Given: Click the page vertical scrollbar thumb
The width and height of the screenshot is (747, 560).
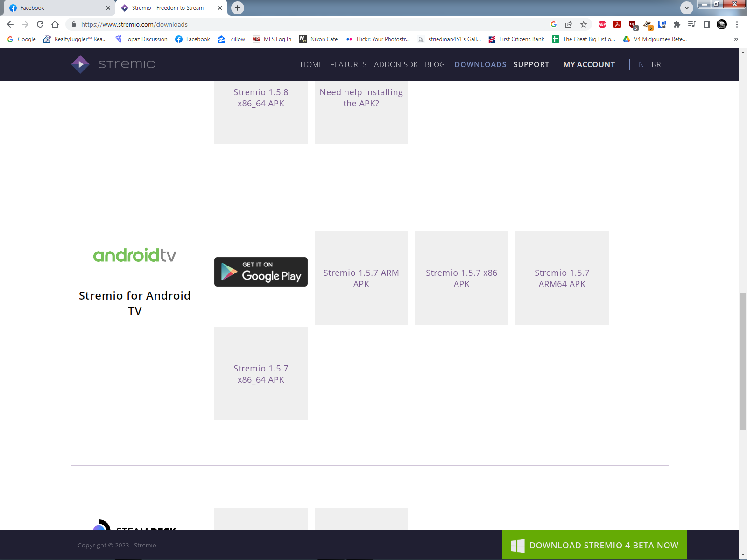Looking at the screenshot, I should (743, 361).
